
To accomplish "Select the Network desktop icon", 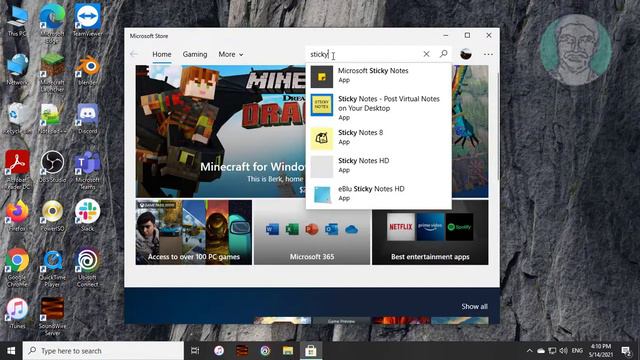I will [17, 69].
